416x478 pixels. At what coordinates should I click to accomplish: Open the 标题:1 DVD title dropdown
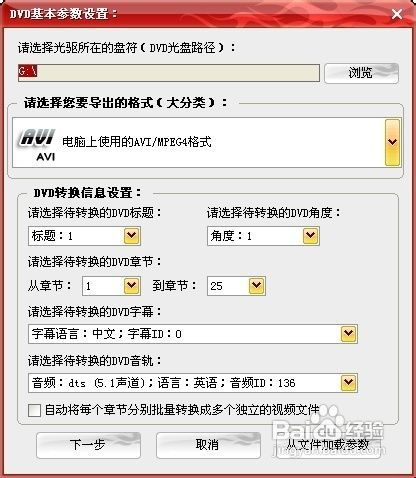[132, 236]
